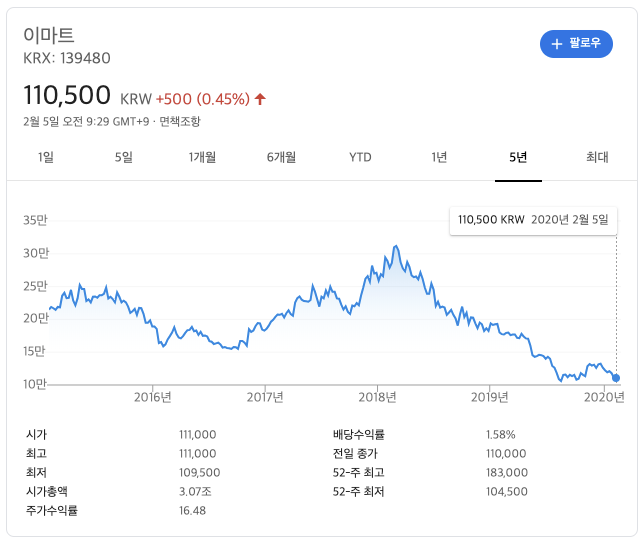Click the 주가수익률 value 16.48
This screenshot has height=544, width=644.
[193, 511]
